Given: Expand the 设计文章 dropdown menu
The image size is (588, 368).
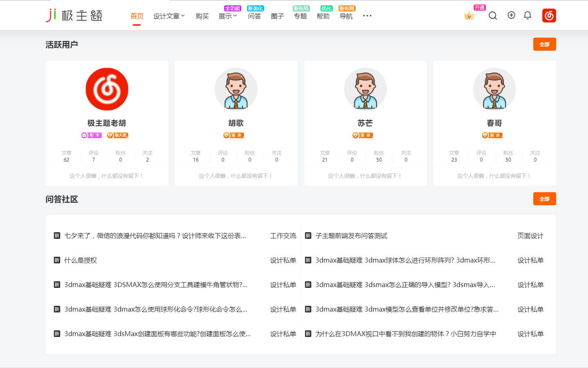Looking at the screenshot, I should [169, 16].
